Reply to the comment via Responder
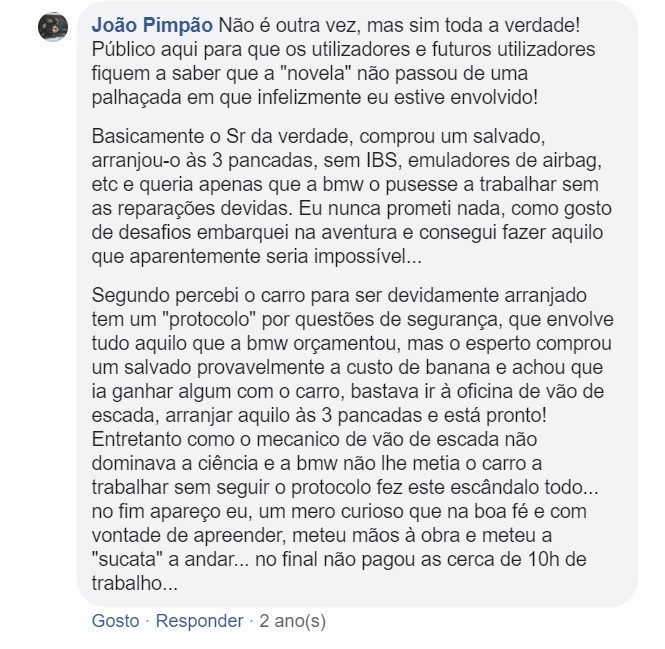665x649 pixels. (199, 621)
